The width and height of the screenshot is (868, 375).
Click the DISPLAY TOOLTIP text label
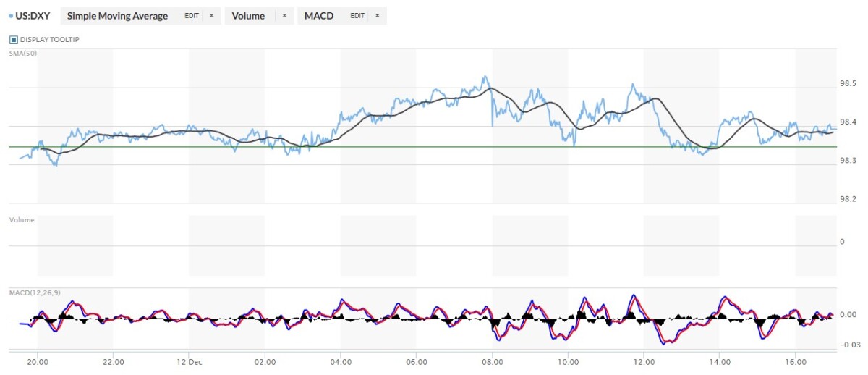(49, 39)
